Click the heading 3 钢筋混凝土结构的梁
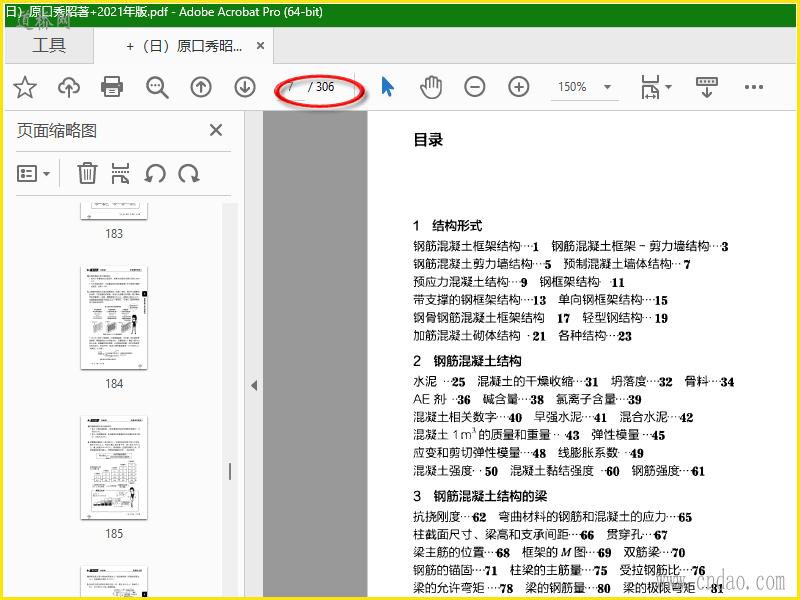Image resolution: width=800 pixels, height=600 pixels. click(x=480, y=496)
